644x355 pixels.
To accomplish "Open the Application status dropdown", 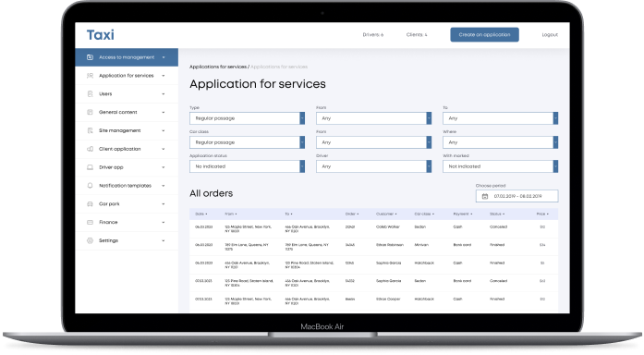I will pos(247,166).
